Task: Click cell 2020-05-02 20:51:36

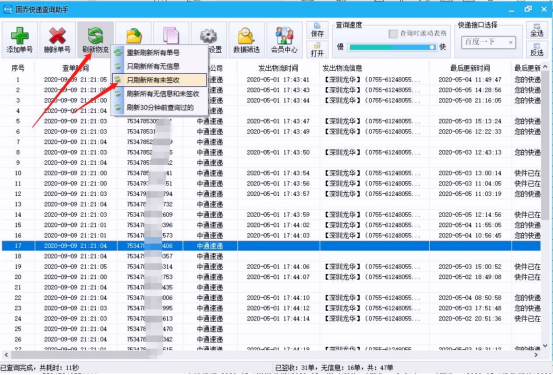Action: click(x=470, y=319)
